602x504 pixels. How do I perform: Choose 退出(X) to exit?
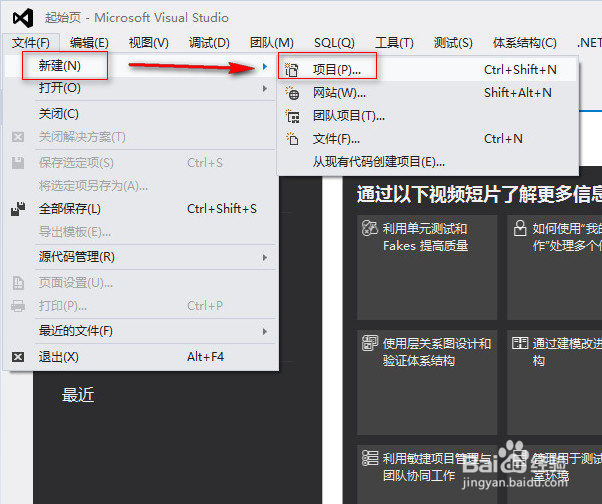coord(141,357)
